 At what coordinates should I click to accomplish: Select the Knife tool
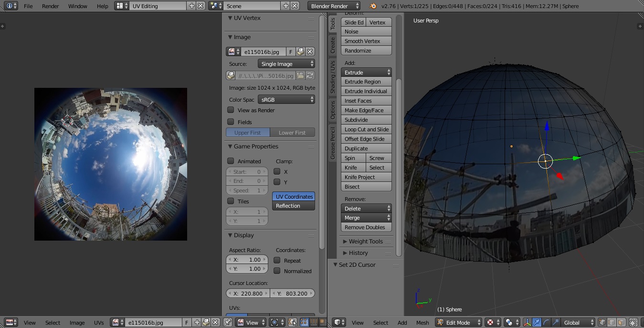click(x=353, y=168)
